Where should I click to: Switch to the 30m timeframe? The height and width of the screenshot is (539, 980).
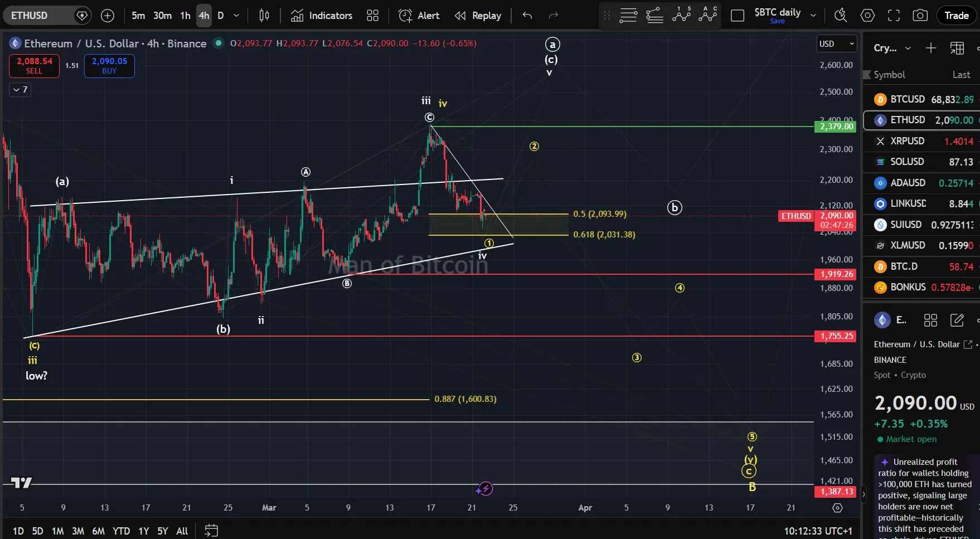162,16
